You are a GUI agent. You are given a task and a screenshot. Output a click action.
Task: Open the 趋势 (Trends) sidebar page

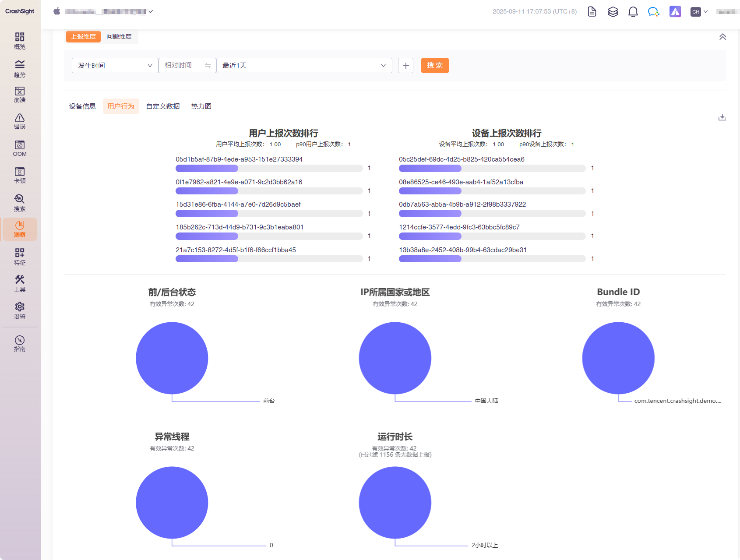coord(20,68)
